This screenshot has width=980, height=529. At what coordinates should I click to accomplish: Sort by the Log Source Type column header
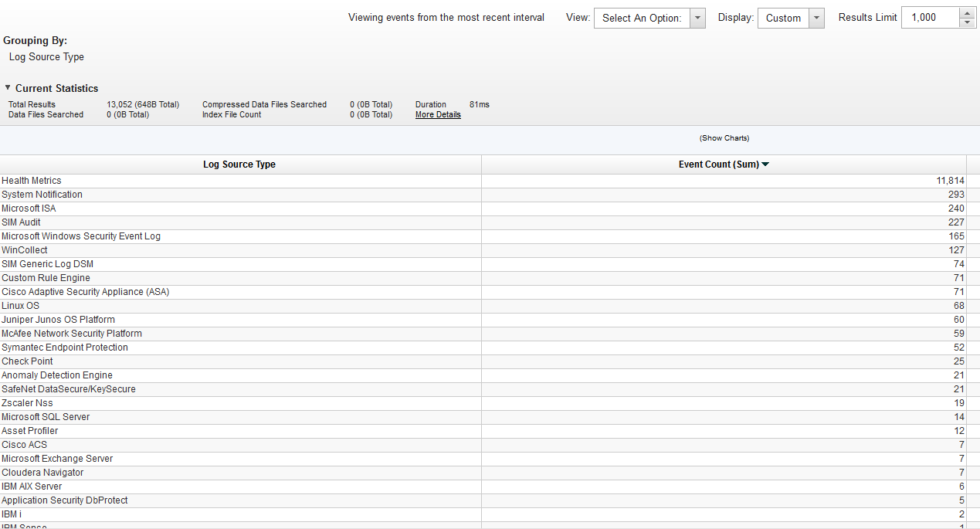[x=240, y=164]
